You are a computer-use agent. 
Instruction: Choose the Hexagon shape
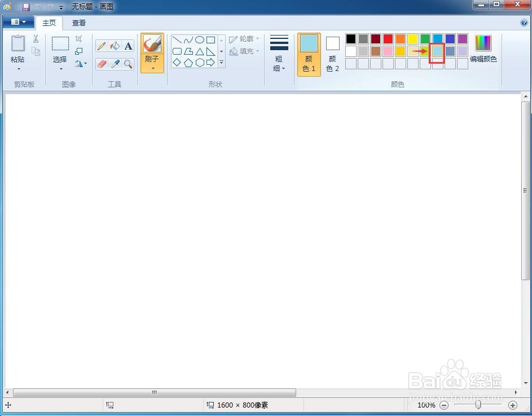tap(200, 63)
